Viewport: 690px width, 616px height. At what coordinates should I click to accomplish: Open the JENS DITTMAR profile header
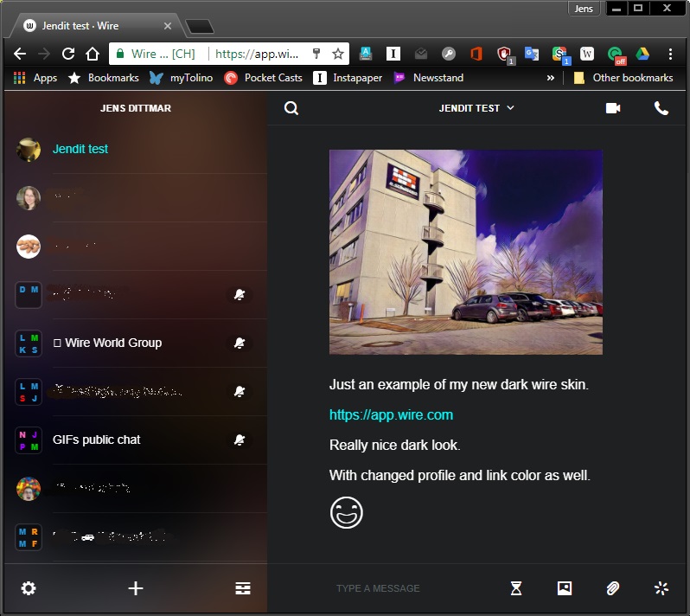136,108
